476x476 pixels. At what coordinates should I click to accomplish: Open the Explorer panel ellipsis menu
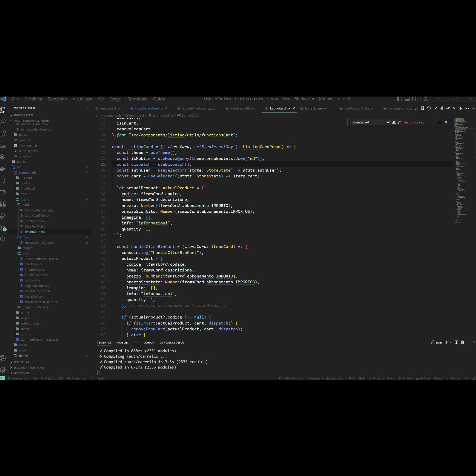[86, 108]
